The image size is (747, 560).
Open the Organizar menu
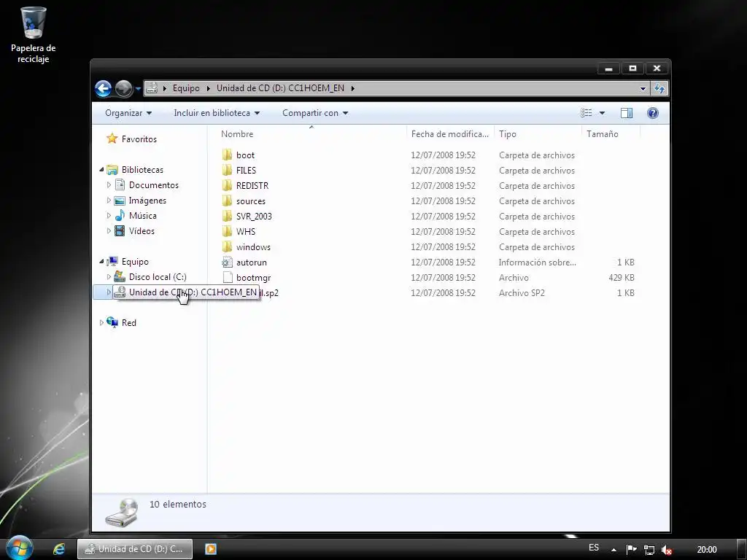coord(128,113)
